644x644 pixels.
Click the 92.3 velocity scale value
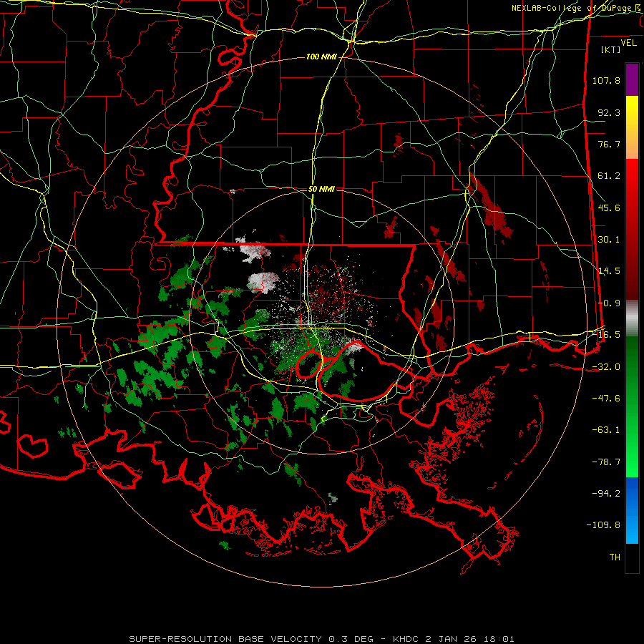click(x=609, y=112)
